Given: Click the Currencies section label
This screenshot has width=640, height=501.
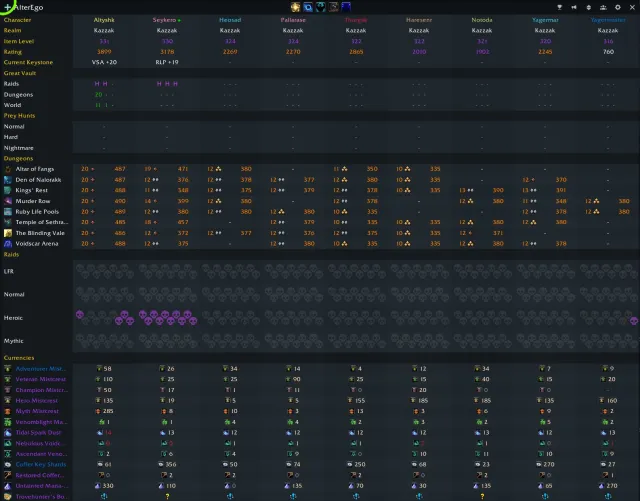Looking at the screenshot, I should [x=19, y=358].
